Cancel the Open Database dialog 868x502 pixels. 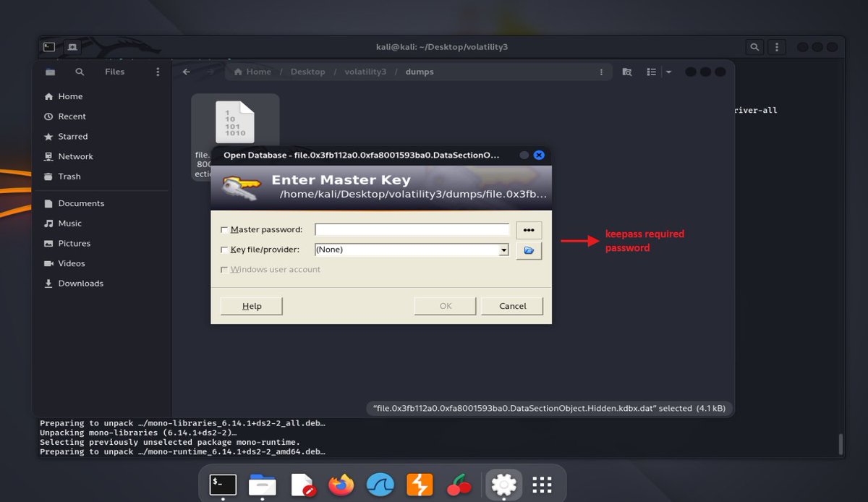pos(512,306)
